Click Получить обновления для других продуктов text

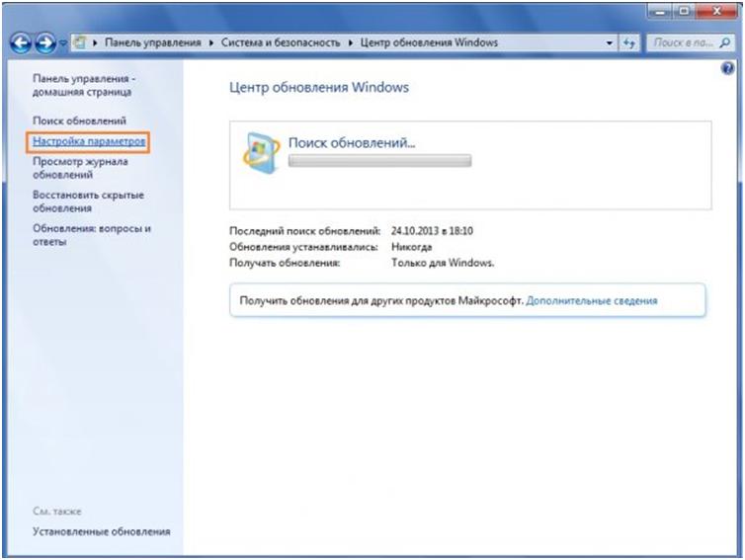pos(381,300)
